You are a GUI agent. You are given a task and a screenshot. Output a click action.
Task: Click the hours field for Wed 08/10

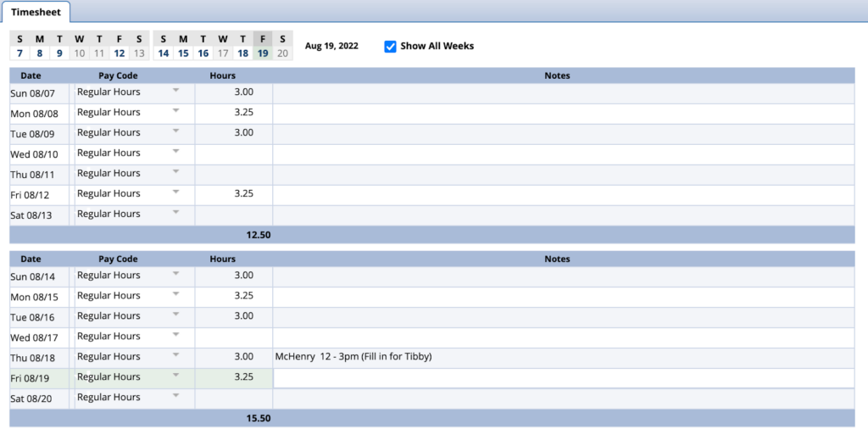click(233, 153)
